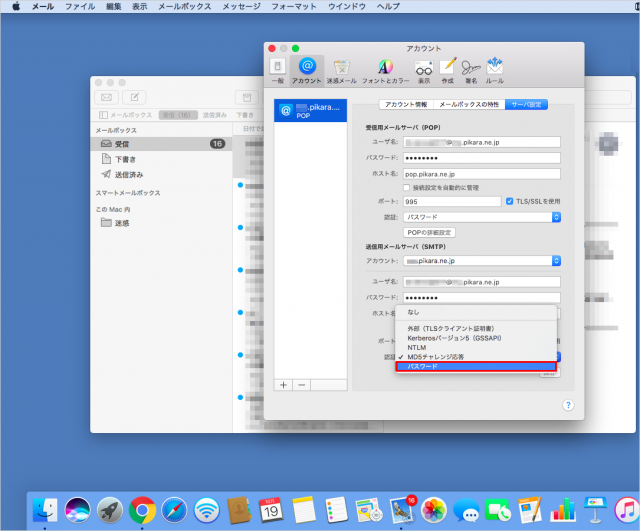Click Compose new message icon in Mail window
This screenshot has width=640, height=531.
pyautogui.click(x=134, y=97)
